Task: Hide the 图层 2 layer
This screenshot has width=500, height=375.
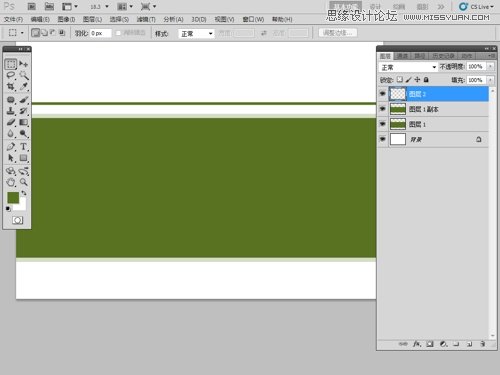Action: (x=382, y=94)
